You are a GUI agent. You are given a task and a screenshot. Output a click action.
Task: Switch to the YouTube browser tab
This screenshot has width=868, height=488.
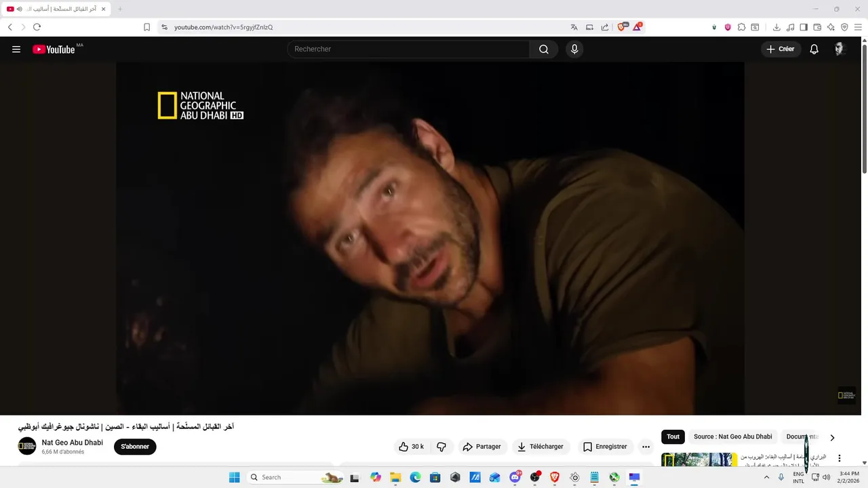56,9
